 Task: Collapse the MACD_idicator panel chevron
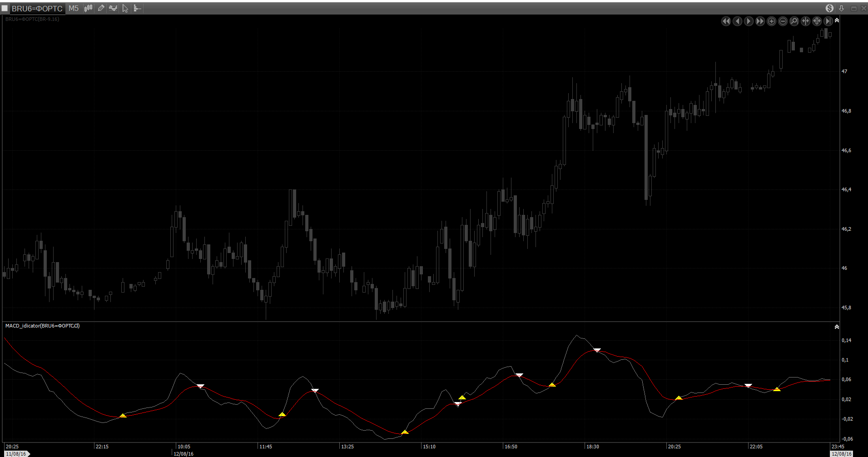(x=837, y=327)
